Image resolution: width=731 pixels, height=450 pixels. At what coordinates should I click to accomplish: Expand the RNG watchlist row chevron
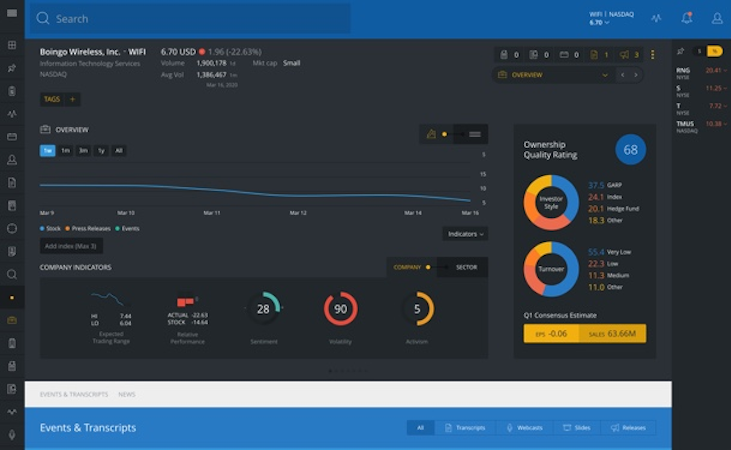pyautogui.click(x=725, y=70)
